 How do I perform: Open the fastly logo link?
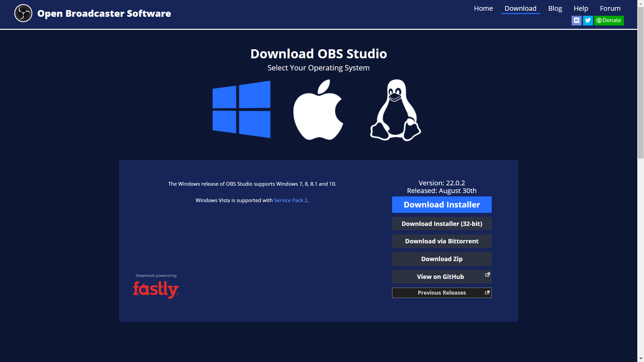pyautogui.click(x=156, y=290)
